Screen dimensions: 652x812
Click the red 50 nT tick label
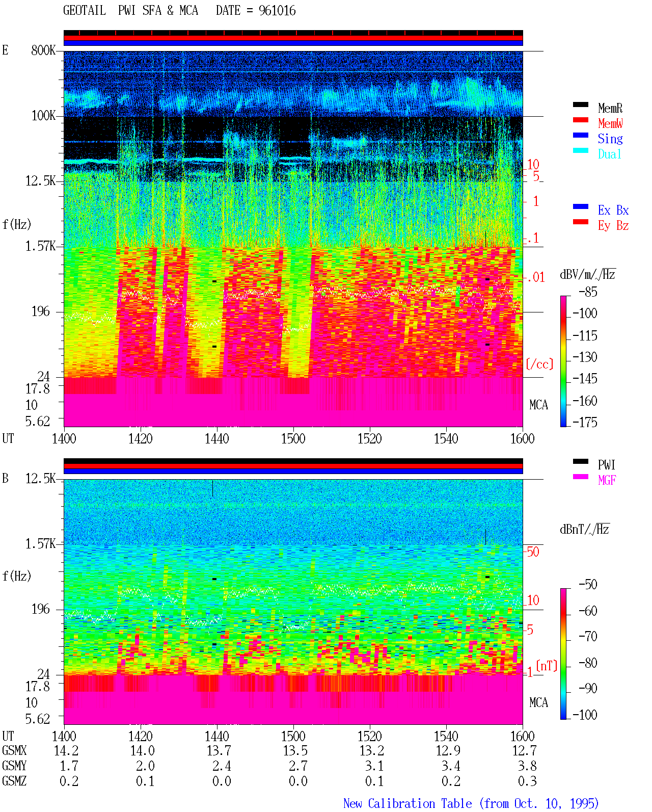(x=533, y=552)
